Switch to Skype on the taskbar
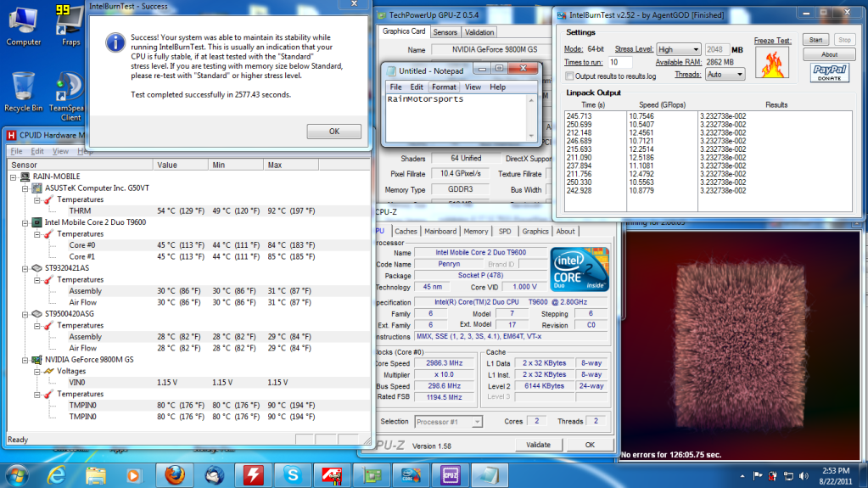The height and width of the screenshot is (488, 868). pyautogui.click(x=293, y=475)
